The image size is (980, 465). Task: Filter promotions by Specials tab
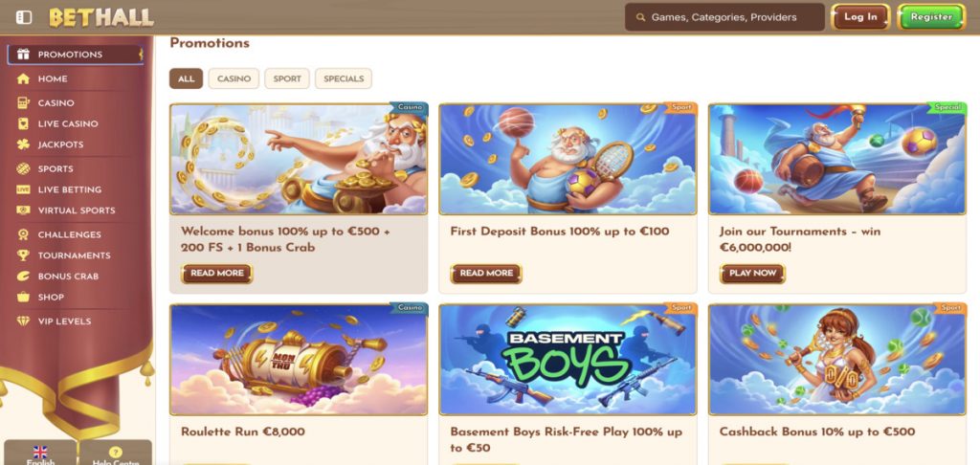pyautogui.click(x=344, y=78)
